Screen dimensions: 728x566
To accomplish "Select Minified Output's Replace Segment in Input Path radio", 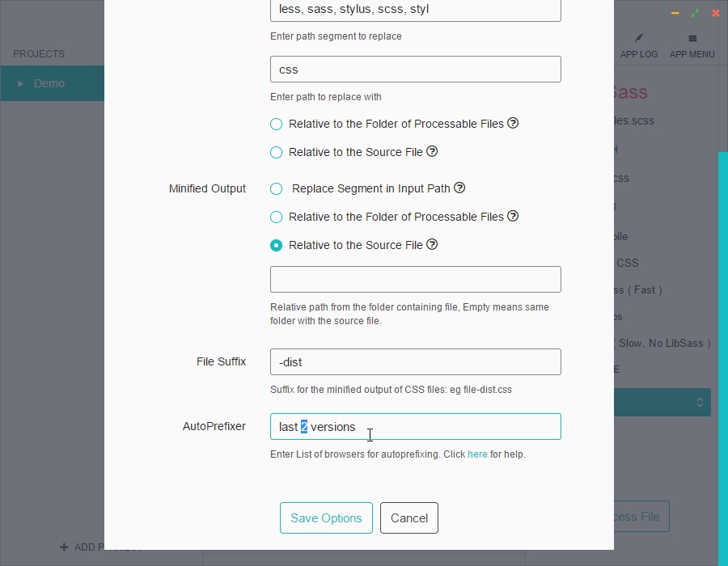I will (x=277, y=188).
